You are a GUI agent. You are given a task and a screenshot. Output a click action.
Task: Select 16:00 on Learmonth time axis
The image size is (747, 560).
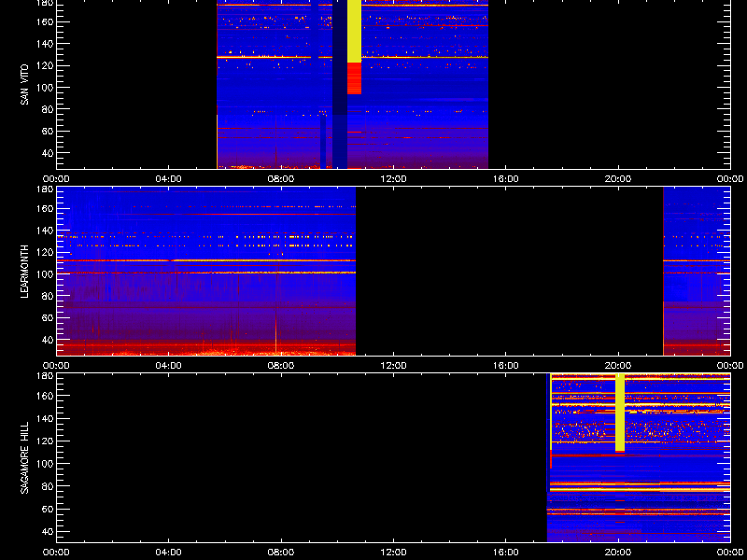(x=505, y=366)
